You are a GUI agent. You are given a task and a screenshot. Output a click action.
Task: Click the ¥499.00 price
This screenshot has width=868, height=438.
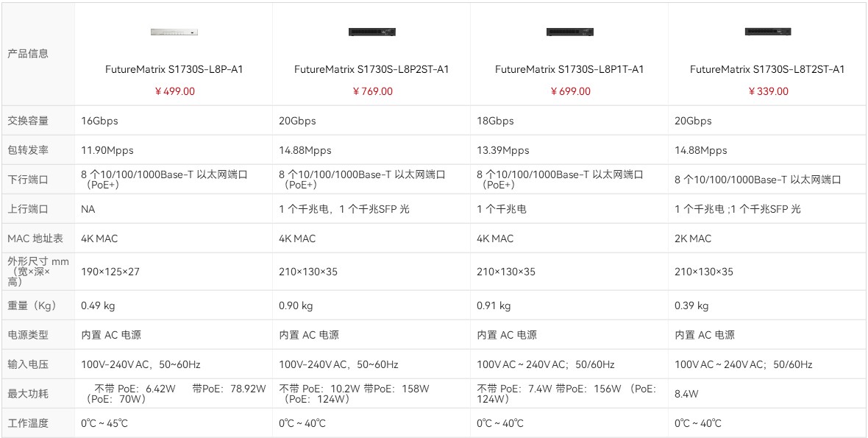174,91
